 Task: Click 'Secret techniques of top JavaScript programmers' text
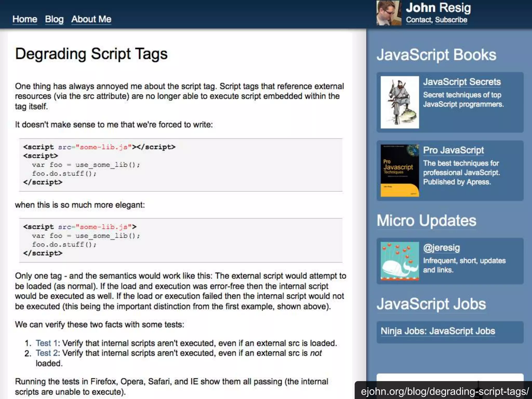click(x=463, y=99)
